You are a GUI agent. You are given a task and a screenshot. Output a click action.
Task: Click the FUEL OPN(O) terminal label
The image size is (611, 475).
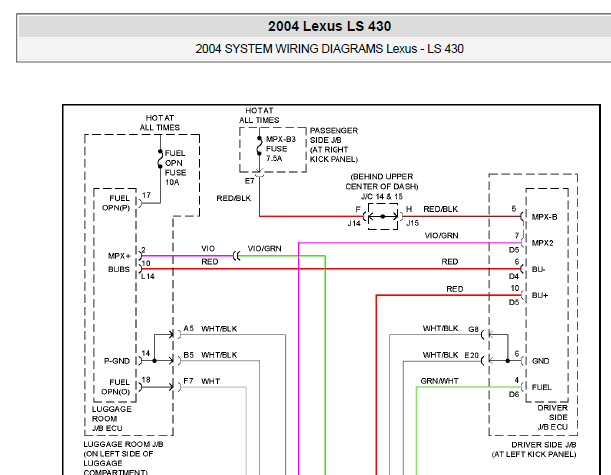116,387
